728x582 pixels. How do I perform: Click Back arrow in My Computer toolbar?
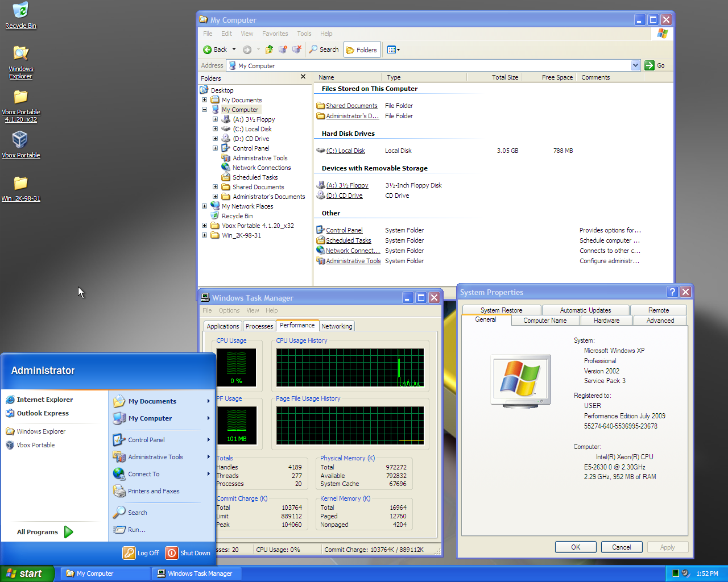click(216, 49)
